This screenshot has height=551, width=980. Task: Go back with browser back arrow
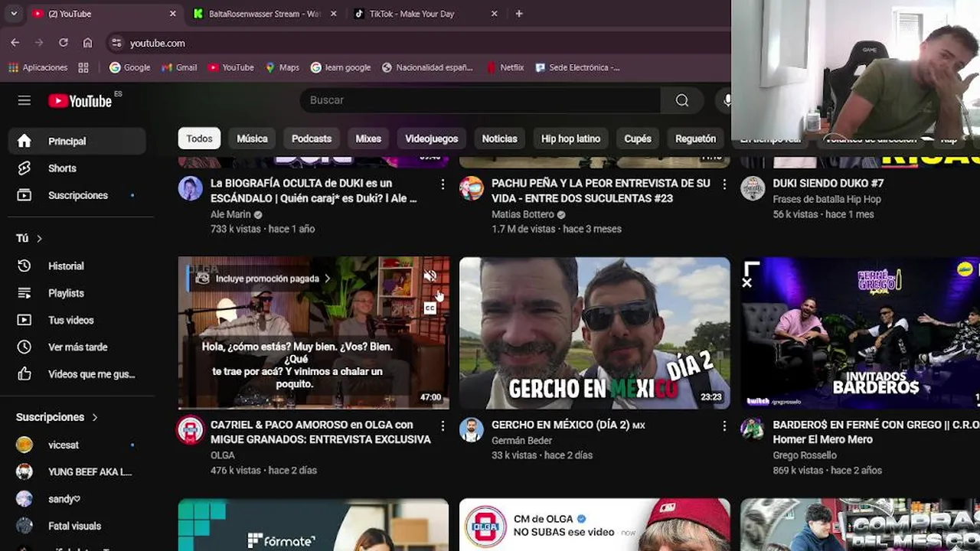pos(15,43)
